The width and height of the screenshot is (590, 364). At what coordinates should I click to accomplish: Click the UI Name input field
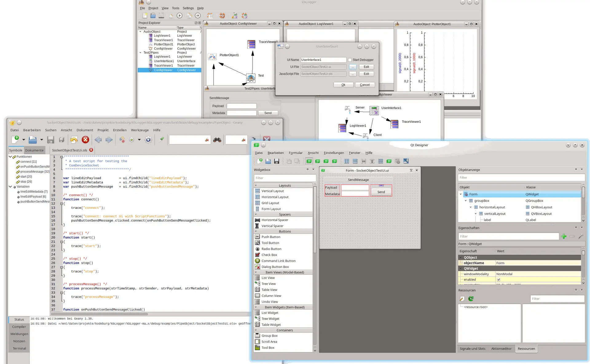[323, 60]
